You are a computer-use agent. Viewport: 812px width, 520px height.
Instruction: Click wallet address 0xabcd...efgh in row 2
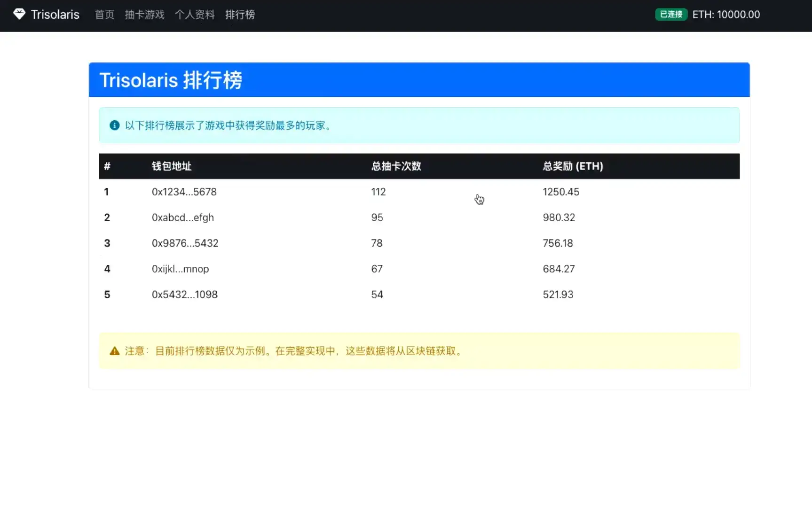coord(182,217)
